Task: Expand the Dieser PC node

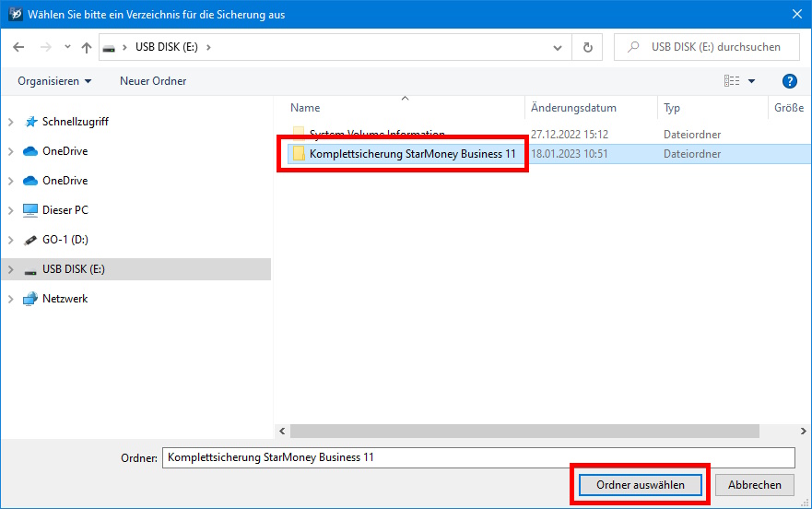Action: tap(11, 210)
